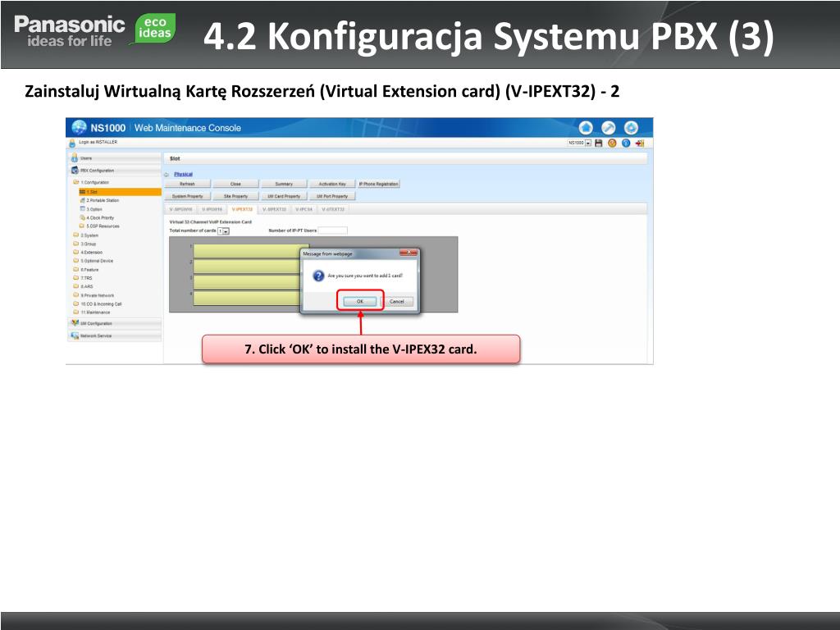Click the Summary button
840x630 pixels.
point(284,184)
